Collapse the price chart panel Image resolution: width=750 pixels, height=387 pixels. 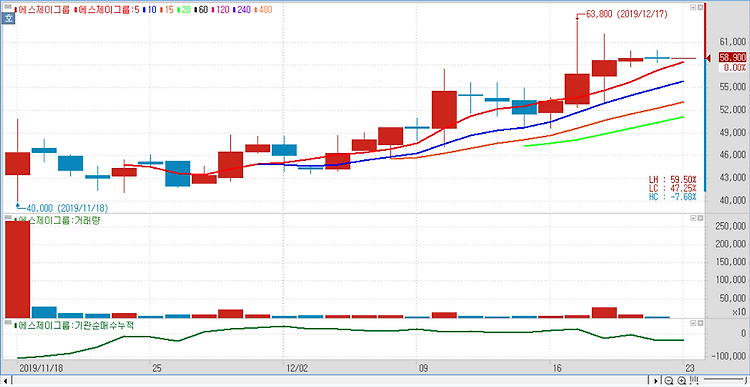click(693, 8)
